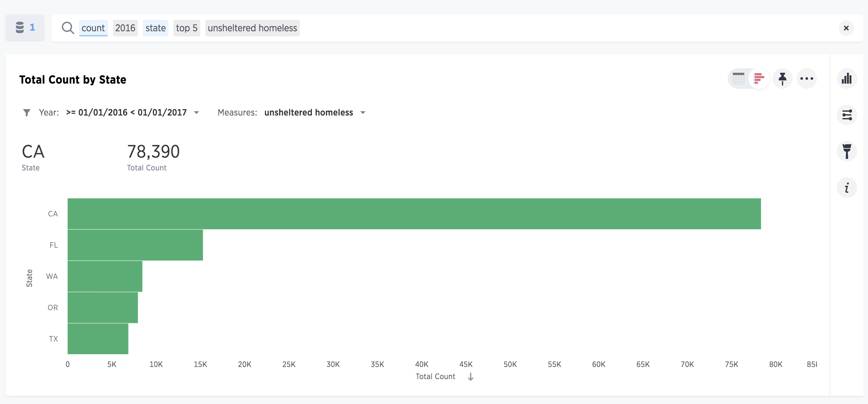868x404 pixels.
Task: Expand the Year filter dropdown arrow
Action: click(x=196, y=113)
